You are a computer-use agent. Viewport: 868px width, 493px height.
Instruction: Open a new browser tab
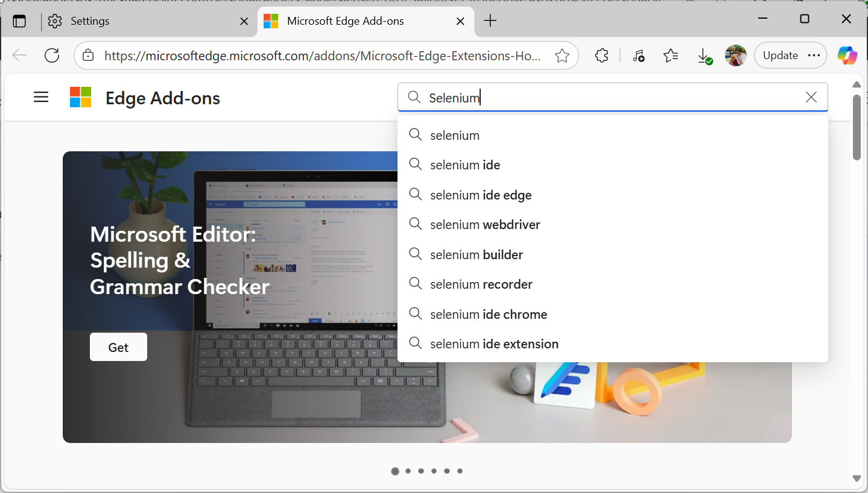click(490, 20)
